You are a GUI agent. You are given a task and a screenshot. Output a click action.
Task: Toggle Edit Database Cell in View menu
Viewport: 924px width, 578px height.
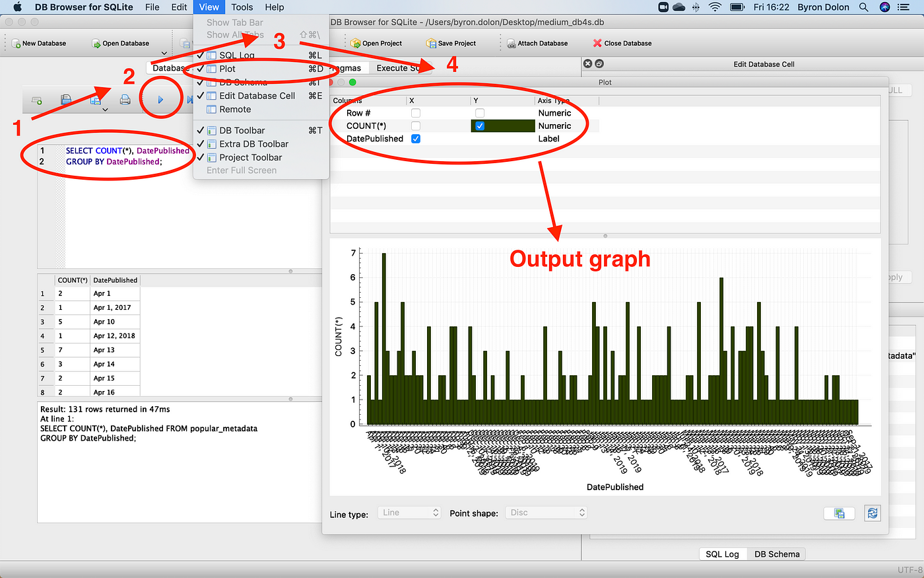pyautogui.click(x=261, y=96)
